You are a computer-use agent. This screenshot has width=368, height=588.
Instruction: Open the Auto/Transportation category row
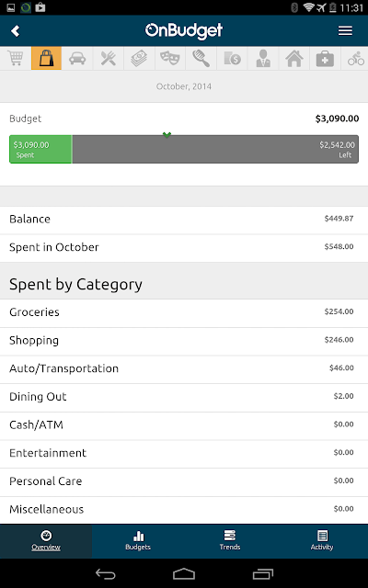coord(184,369)
